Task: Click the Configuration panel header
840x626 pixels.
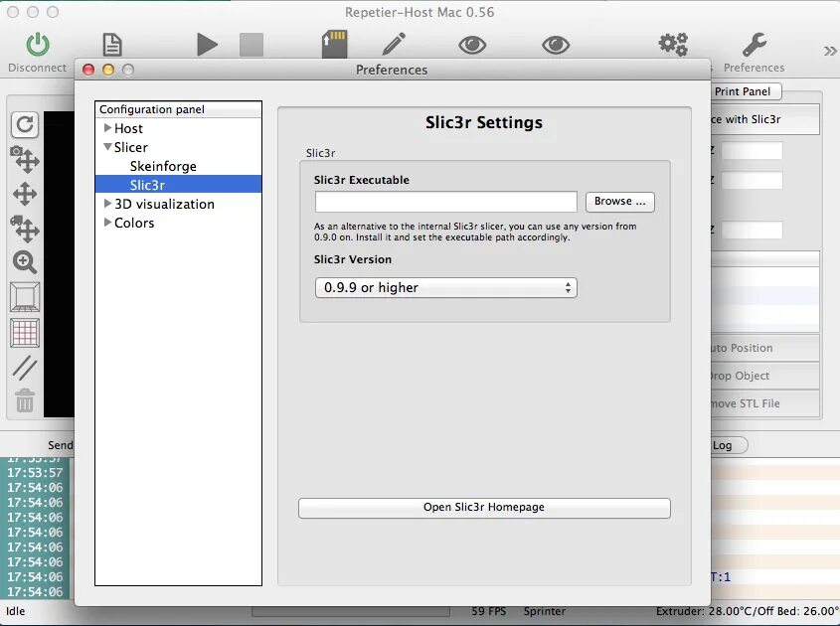Action: tap(178, 109)
